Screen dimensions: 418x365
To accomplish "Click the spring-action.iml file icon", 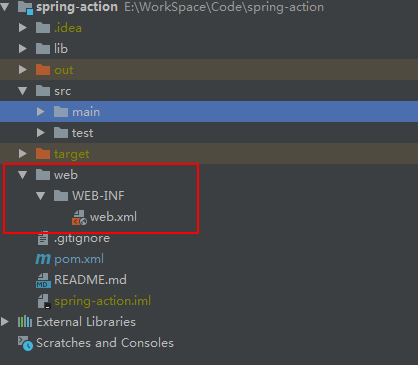I will tap(44, 301).
